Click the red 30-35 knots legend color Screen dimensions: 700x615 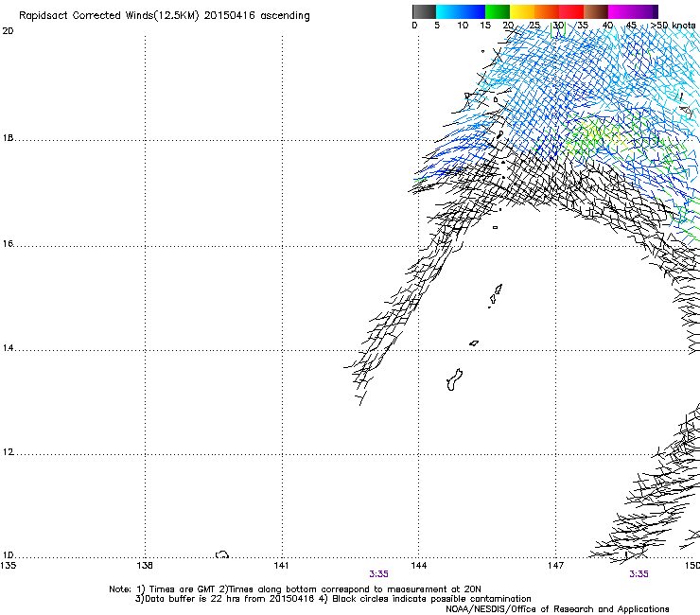[x=571, y=11]
